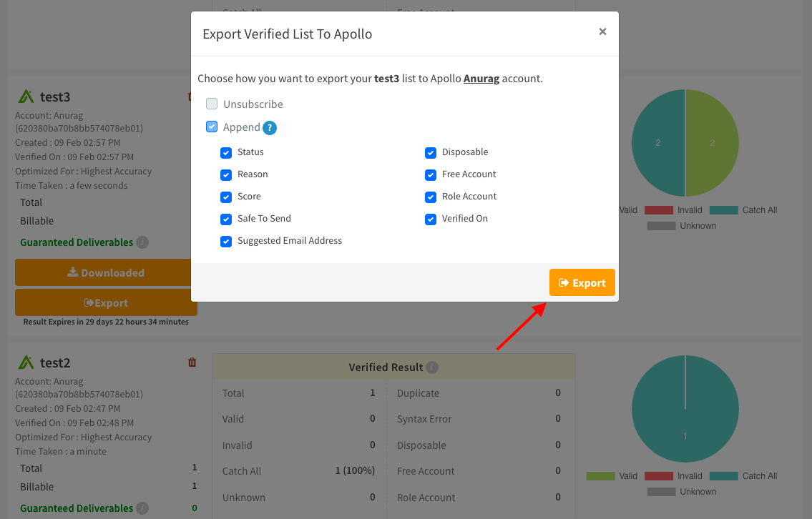
Task: Delete the test2 list via trash icon
Action: [x=192, y=362]
